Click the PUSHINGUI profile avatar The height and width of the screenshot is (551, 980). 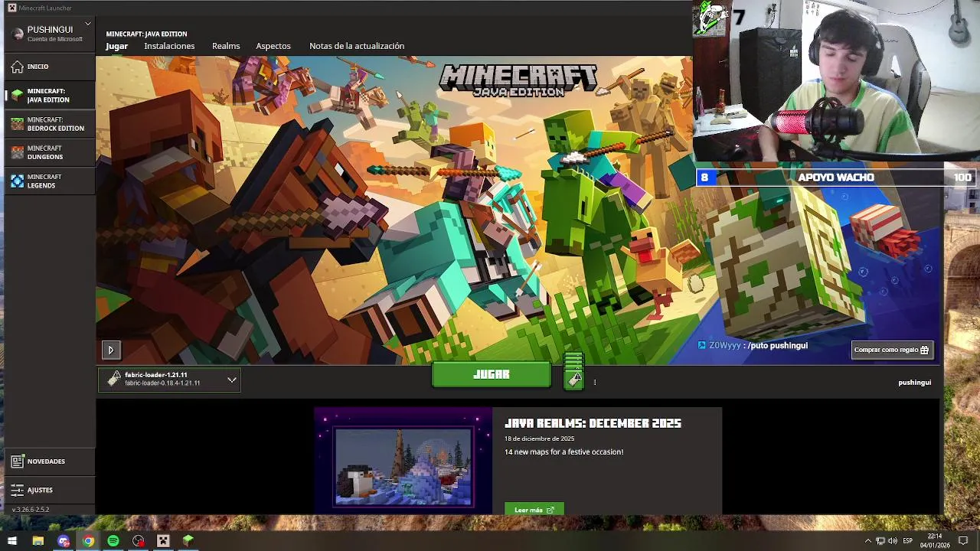pyautogui.click(x=18, y=34)
